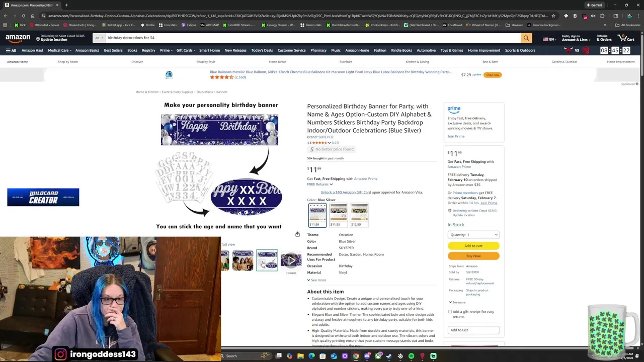The height and width of the screenshot is (362, 644).
Task: Open Account & Lists sign in
Action: (x=576, y=38)
